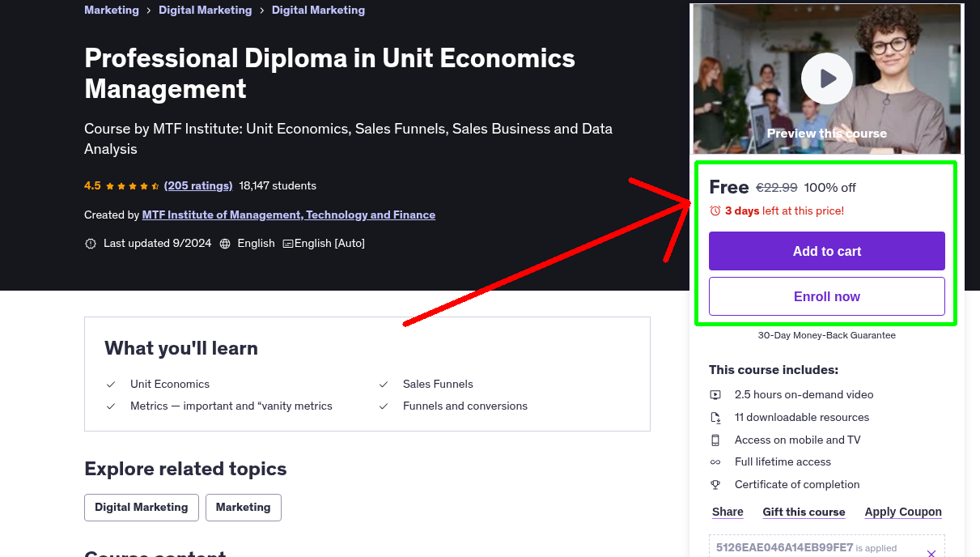
Task: Click the 100% off text
Action: (830, 188)
